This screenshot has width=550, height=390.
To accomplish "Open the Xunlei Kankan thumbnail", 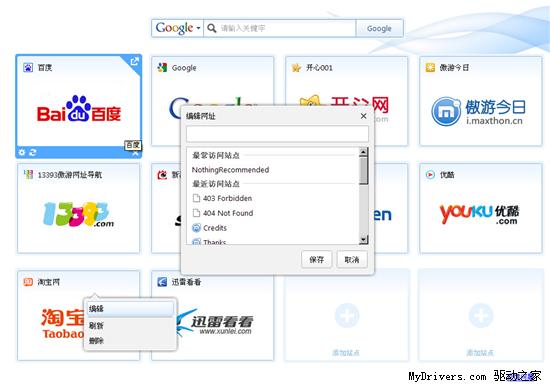I will tap(215, 322).
